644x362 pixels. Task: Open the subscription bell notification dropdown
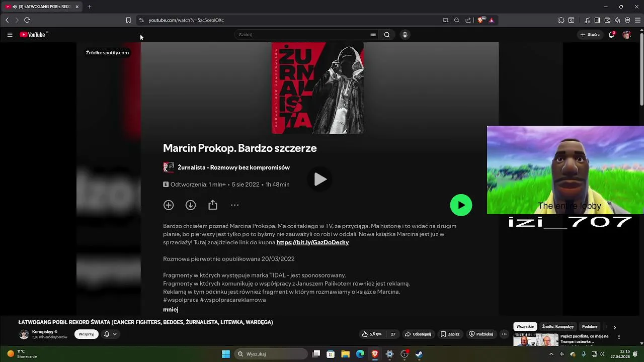110,334
